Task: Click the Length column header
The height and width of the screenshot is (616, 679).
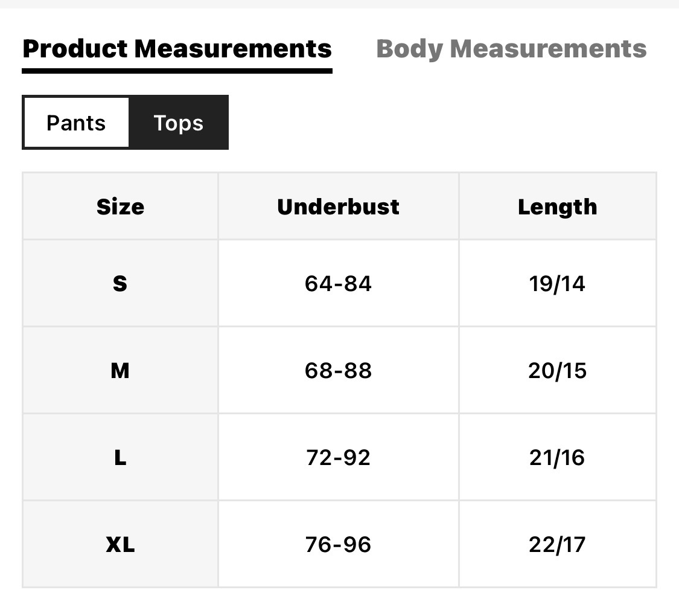Action: 557,207
